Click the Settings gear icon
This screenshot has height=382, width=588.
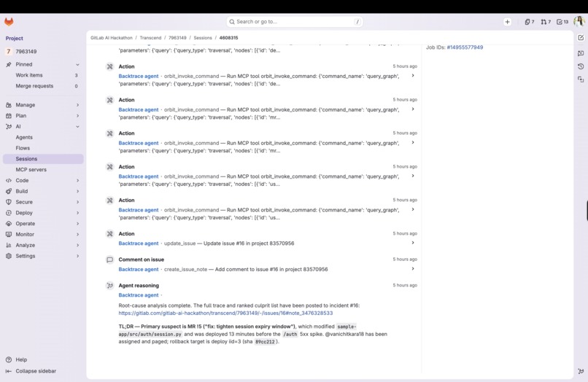(9, 256)
